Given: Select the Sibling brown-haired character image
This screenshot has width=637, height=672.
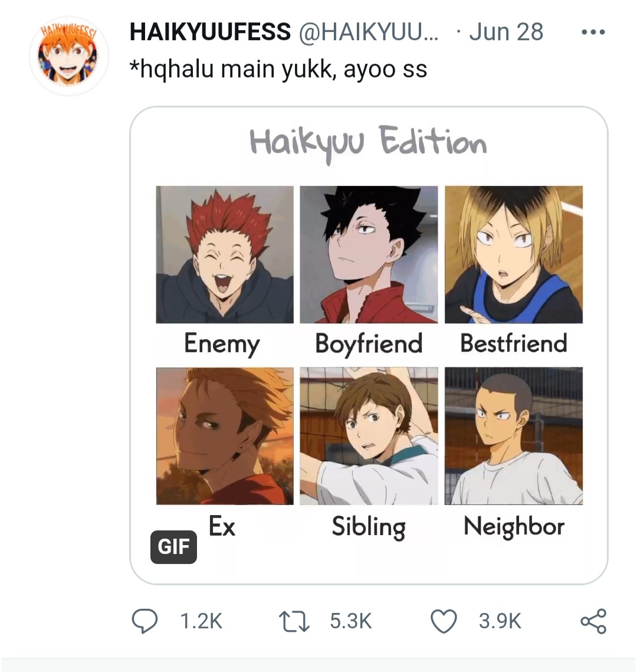Looking at the screenshot, I should [369, 436].
